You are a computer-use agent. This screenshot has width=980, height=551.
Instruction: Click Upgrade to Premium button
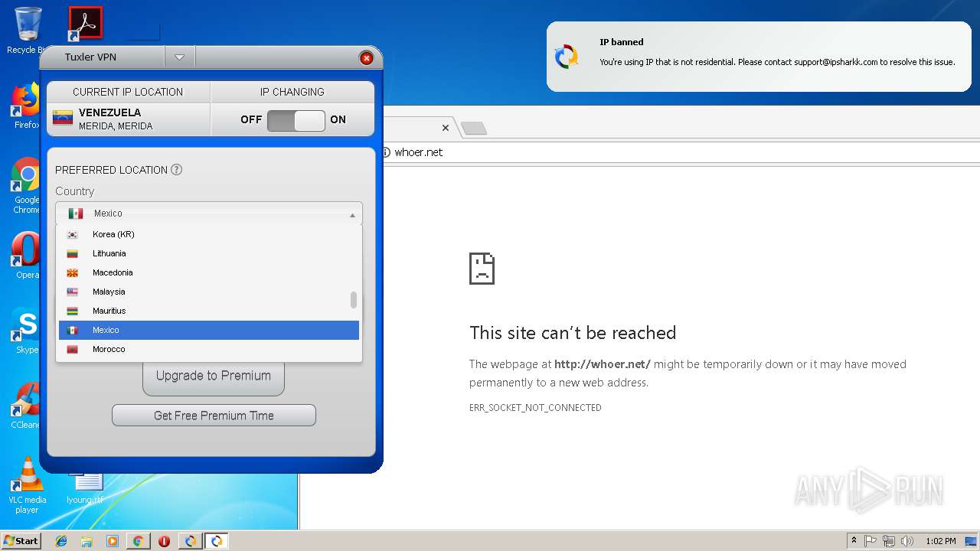[x=214, y=376]
